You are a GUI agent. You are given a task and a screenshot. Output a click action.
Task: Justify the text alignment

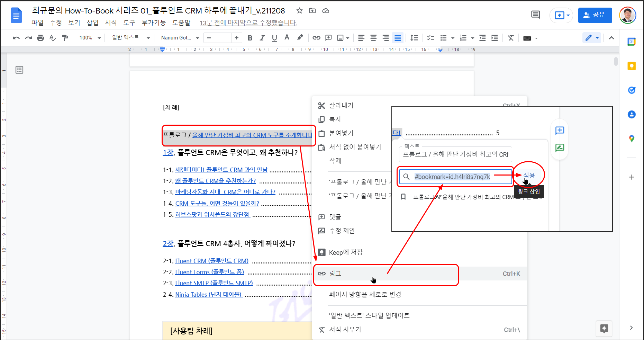(398, 38)
